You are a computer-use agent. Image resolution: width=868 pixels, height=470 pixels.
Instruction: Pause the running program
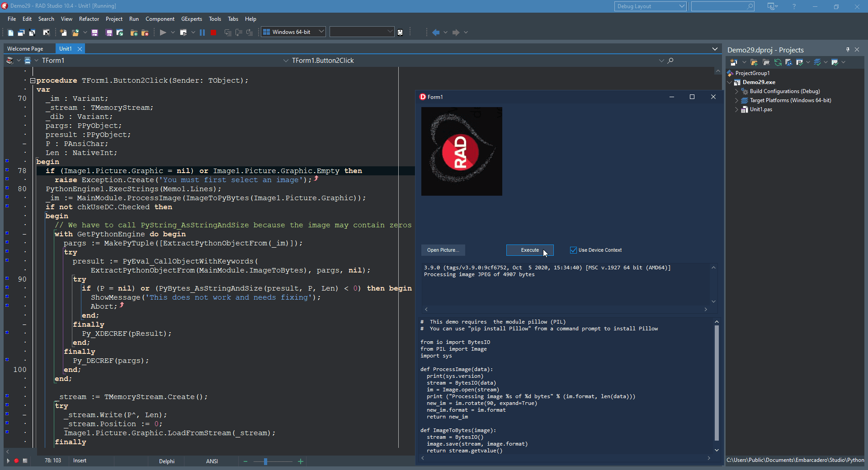point(202,33)
